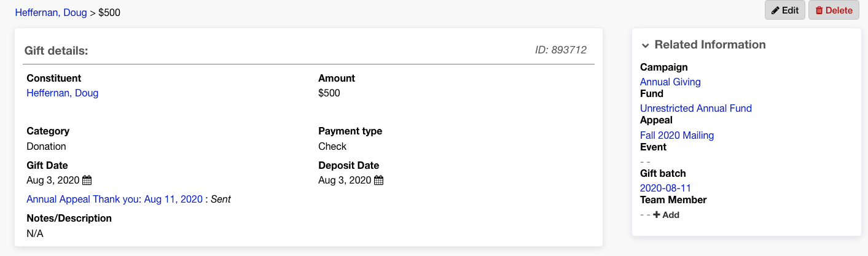
Task: Open Heffernan, Doug breadcrumb link
Action: 51,12
